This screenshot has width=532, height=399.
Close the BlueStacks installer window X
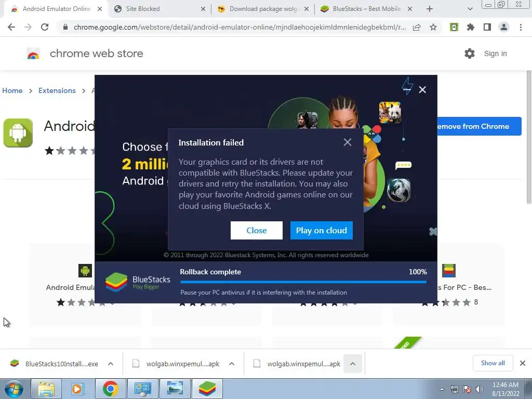point(422,89)
